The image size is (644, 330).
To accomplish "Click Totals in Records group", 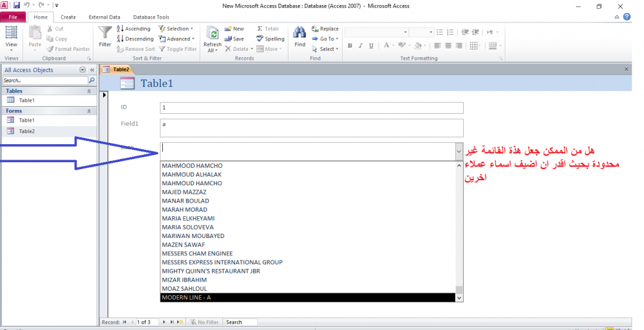I will pos(268,29).
